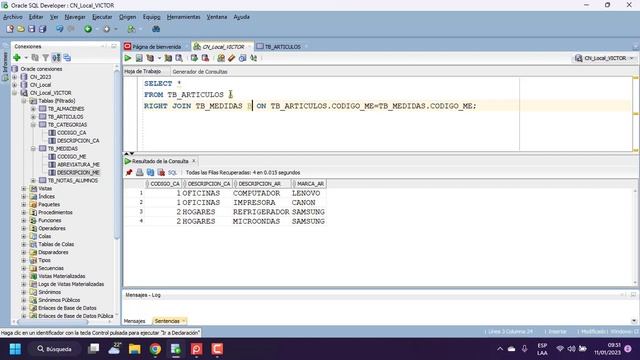This screenshot has width=640, height=360.
Task: Open the Mensajes tab in log panel
Action: pyautogui.click(x=134, y=321)
